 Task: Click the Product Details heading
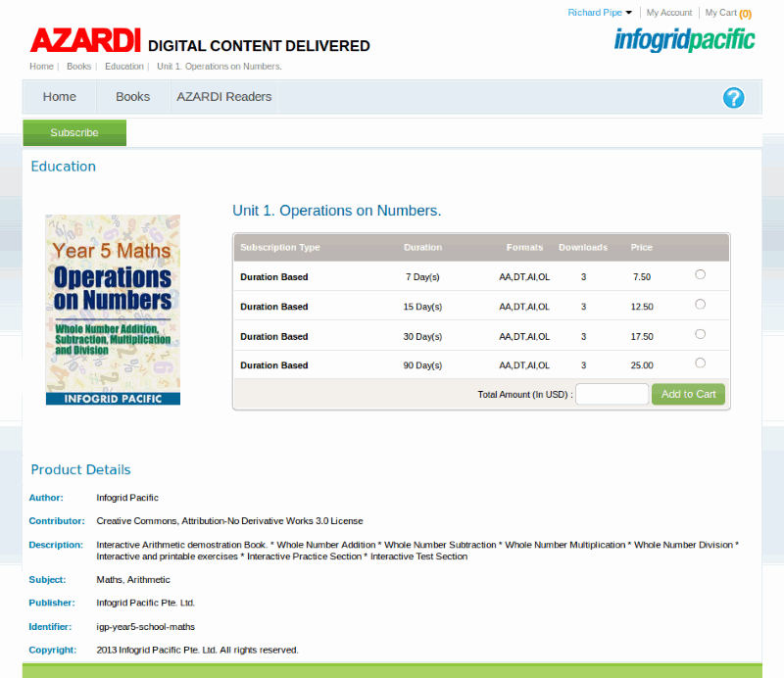81,469
